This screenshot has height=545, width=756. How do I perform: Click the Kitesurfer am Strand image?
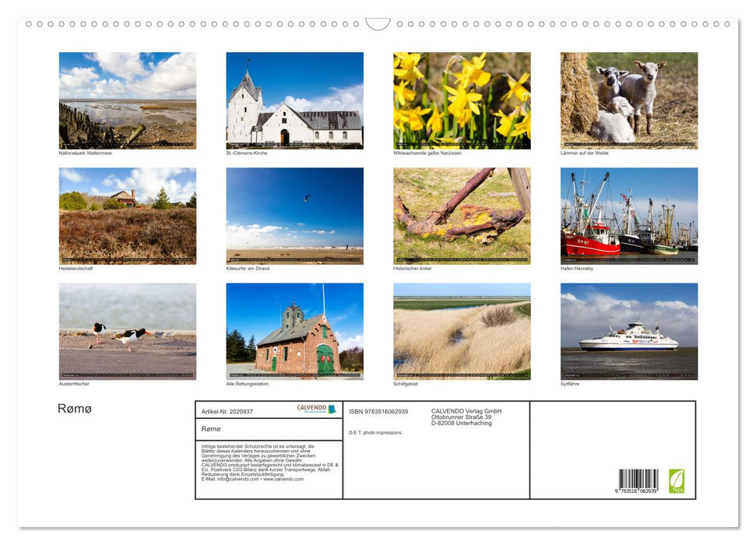tap(294, 216)
